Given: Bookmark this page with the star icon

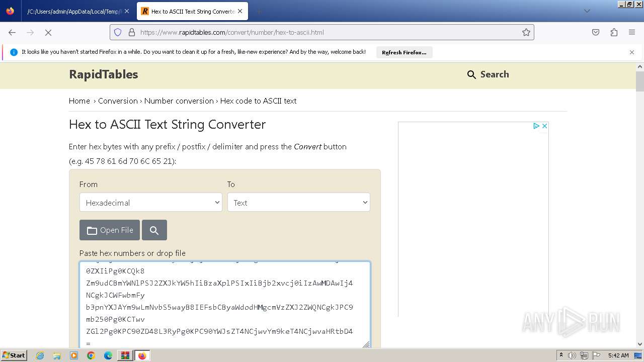Looking at the screenshot, I should point(526,32).
